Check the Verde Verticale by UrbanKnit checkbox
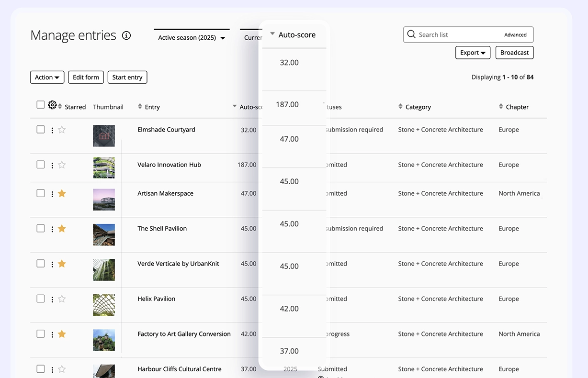The width and height of the screenshot is (588, 378). (x=41, y=264)
